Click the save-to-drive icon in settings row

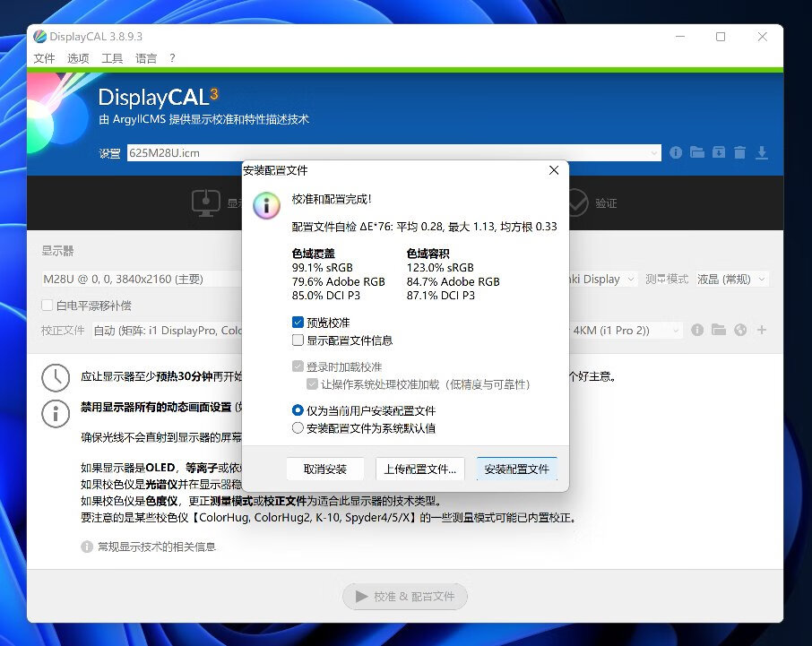[x=719, y=152]
